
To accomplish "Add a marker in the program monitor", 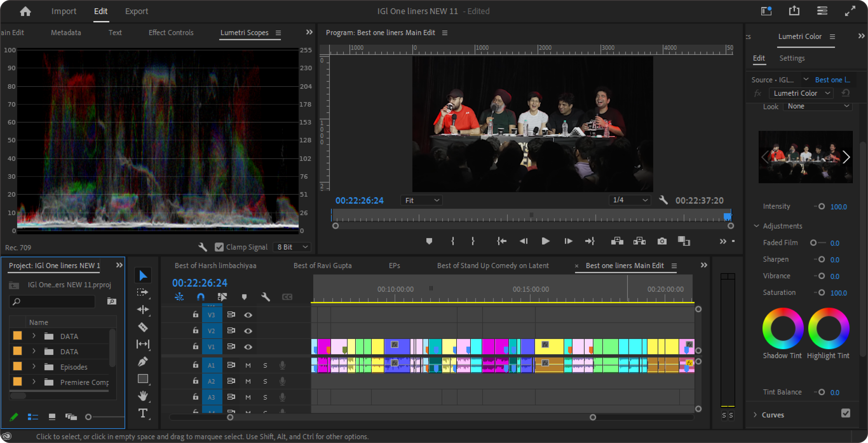I will (x=429, y=241).
